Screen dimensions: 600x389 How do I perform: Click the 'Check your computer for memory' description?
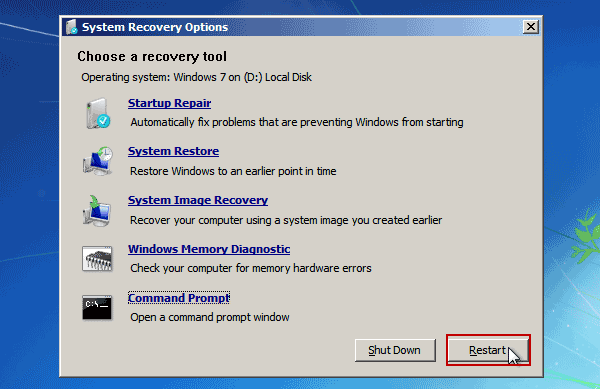point(251,268)
